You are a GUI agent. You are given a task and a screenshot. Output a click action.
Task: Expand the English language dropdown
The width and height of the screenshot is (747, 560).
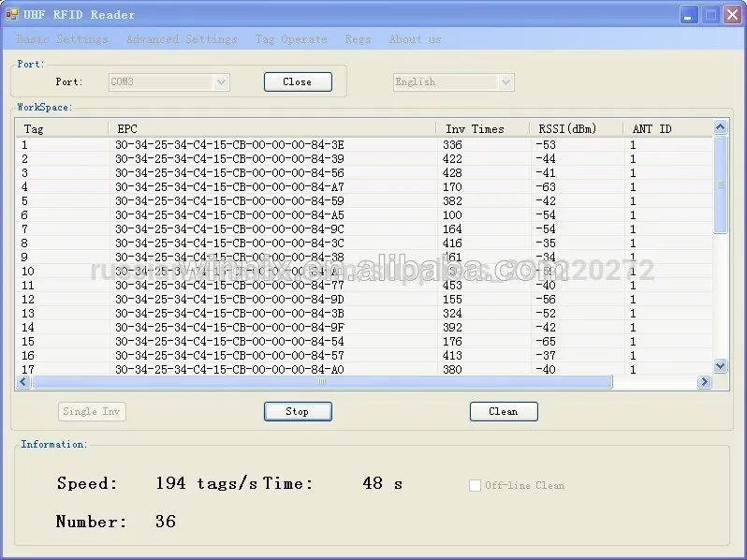[x=506, y=82]
